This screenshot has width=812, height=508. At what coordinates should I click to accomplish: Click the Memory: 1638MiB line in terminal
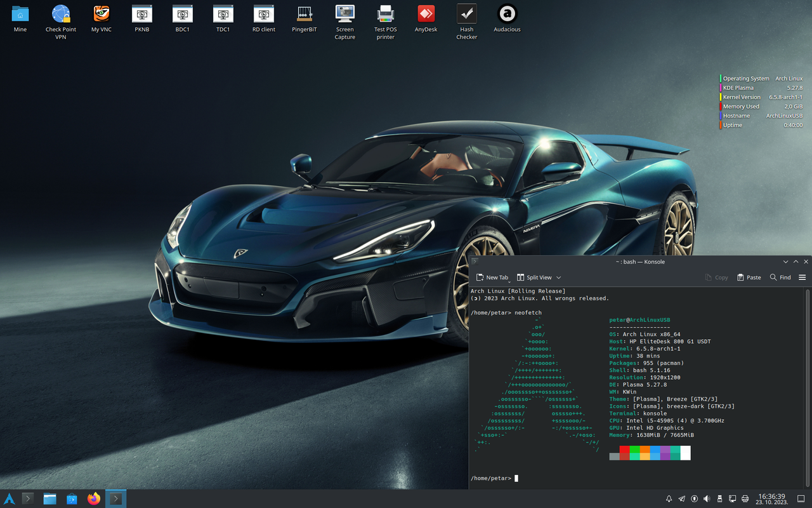tap(652, 435)
